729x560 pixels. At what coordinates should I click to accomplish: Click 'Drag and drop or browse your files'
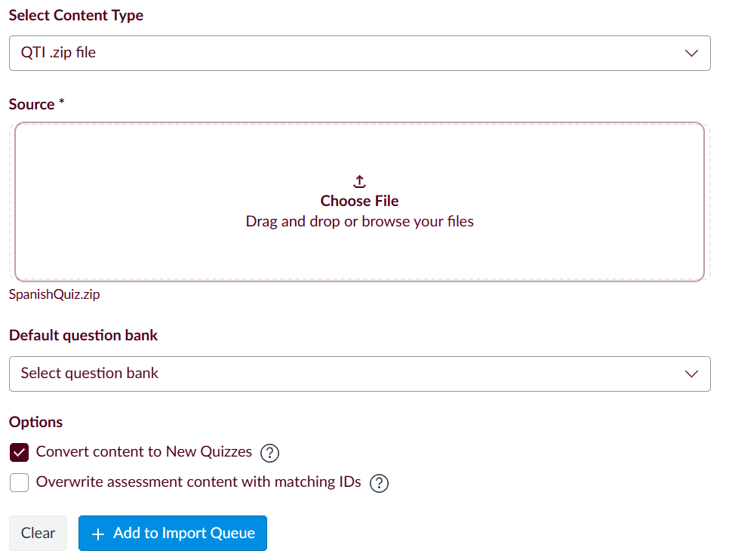pos(359,222)
